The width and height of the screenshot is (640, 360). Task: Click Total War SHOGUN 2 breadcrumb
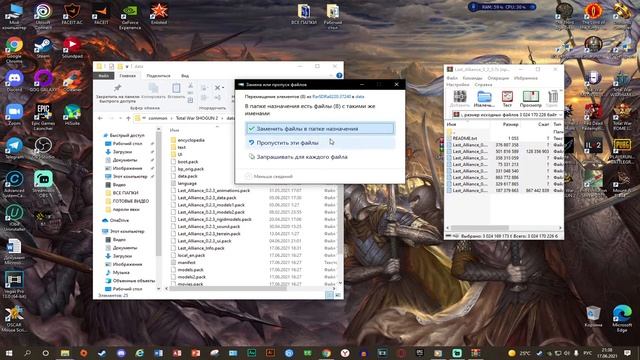pos(197,118)
